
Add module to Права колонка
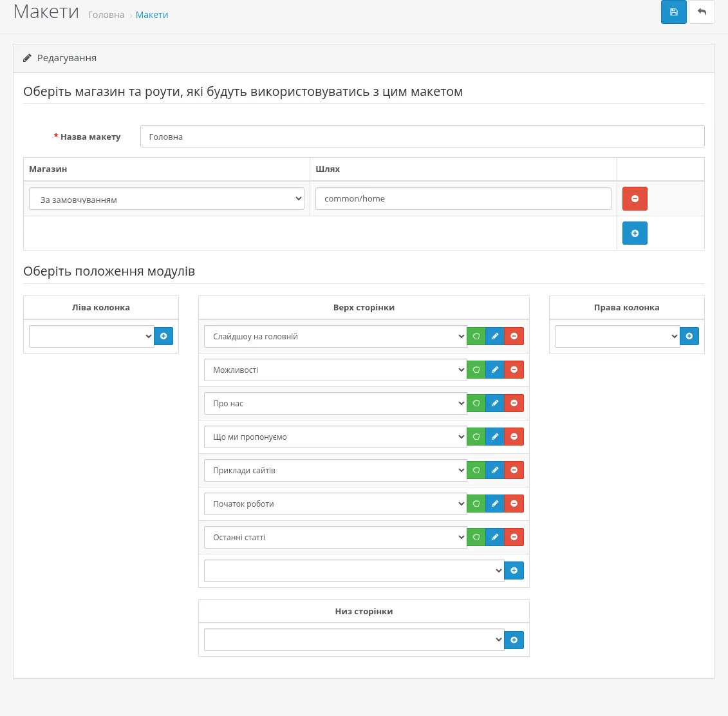pyautogui.click(x=689, y=336)
